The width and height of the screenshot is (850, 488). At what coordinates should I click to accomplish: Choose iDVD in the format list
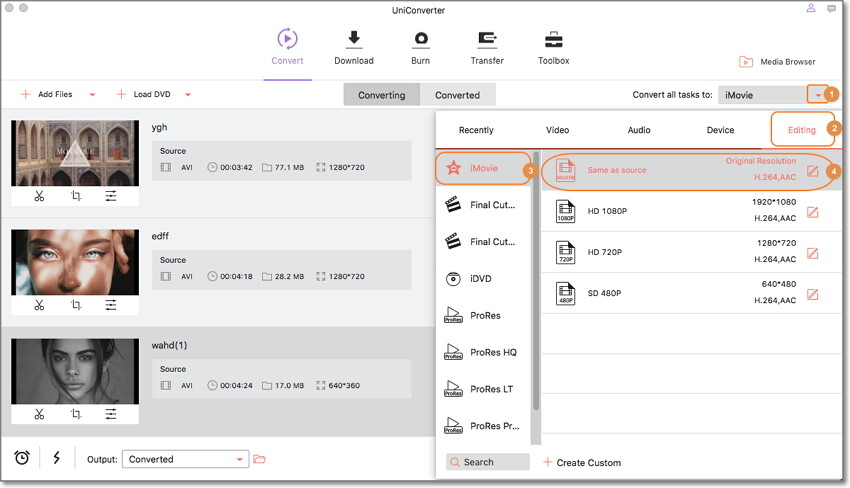(x=483, y=279)
